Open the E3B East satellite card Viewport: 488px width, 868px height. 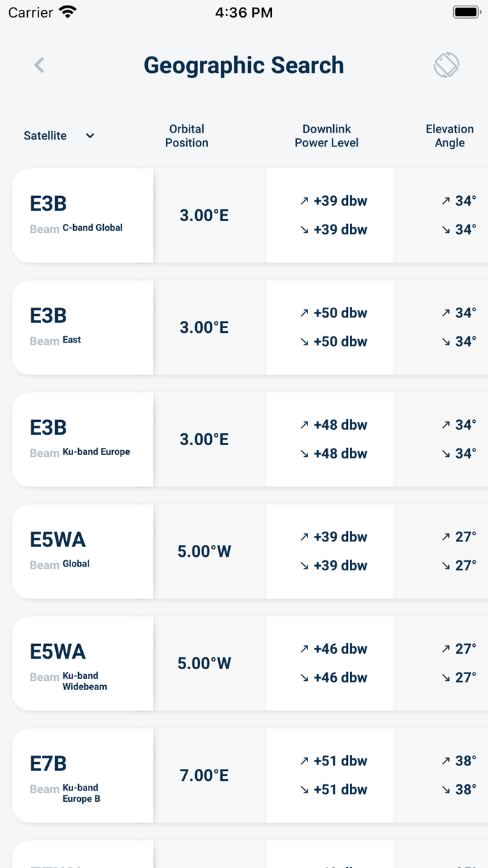coord(82,327)
